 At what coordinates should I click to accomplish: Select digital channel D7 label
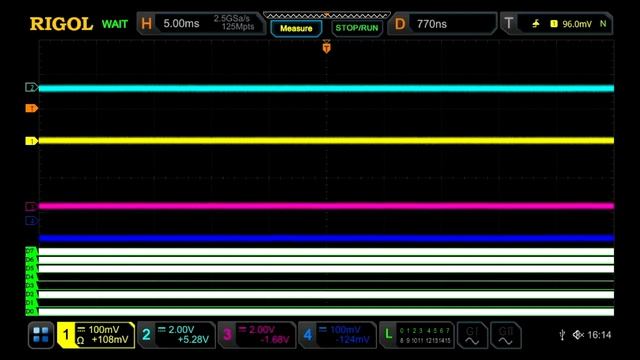31,251
